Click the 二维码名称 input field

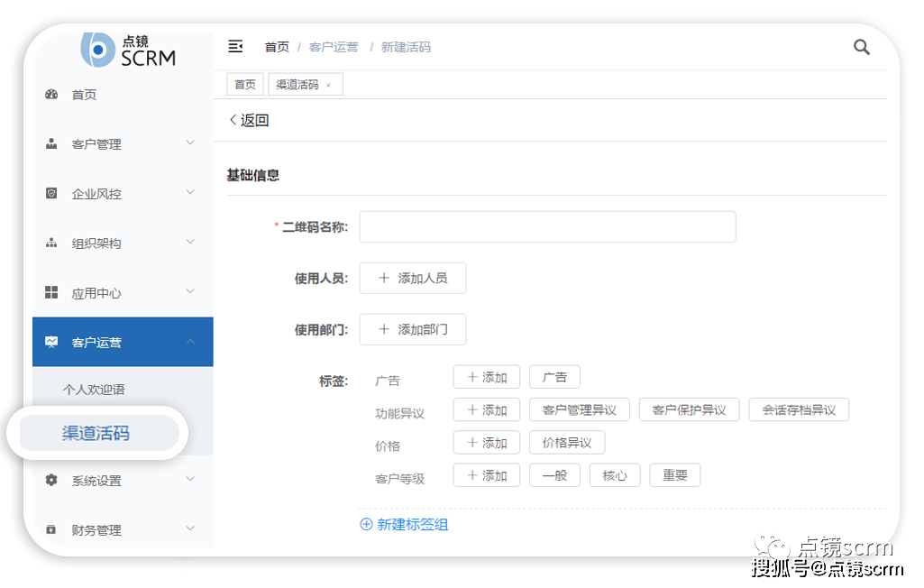(x=547, y=227)
